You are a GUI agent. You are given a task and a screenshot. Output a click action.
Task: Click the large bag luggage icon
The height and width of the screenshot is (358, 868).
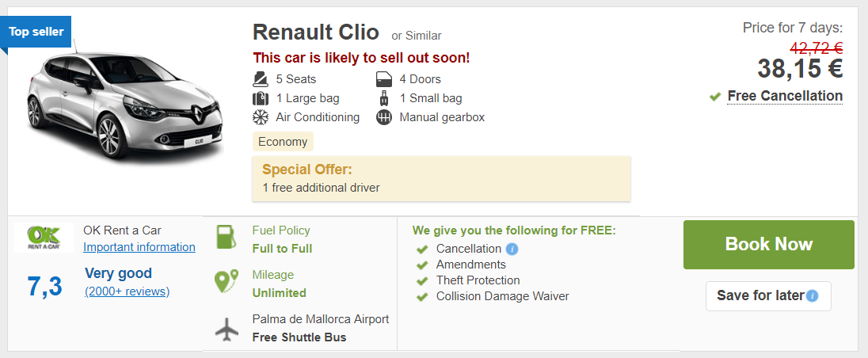[x=261, y=98]
